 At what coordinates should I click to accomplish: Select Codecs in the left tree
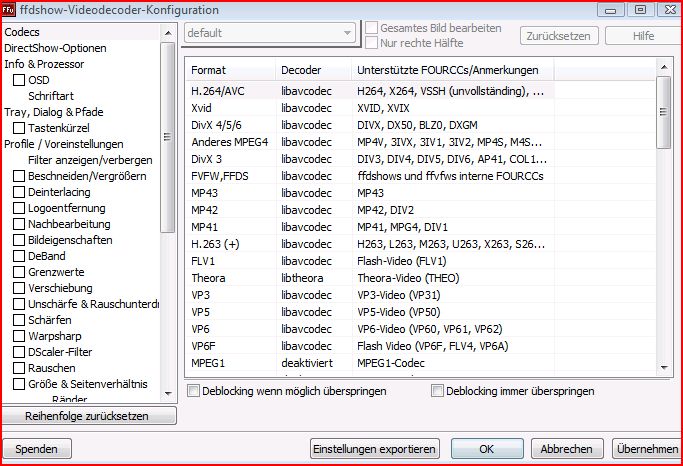pos(22,32)
